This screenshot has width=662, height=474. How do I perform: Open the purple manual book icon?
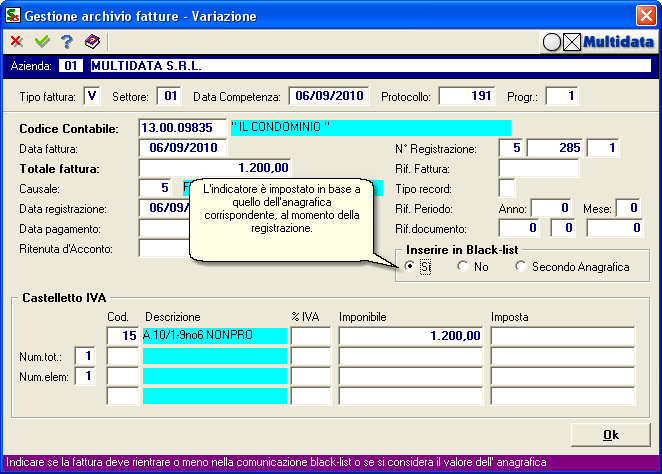(92, 41)
